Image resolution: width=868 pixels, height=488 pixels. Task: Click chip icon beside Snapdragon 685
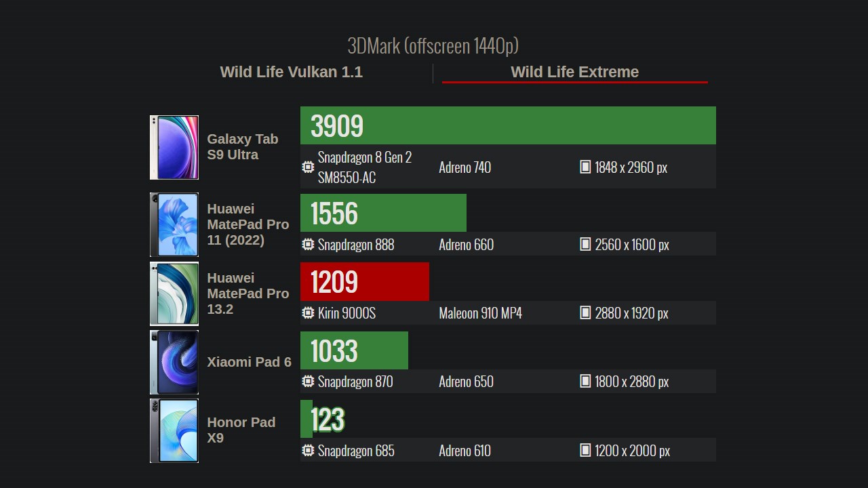pos(308,451)
